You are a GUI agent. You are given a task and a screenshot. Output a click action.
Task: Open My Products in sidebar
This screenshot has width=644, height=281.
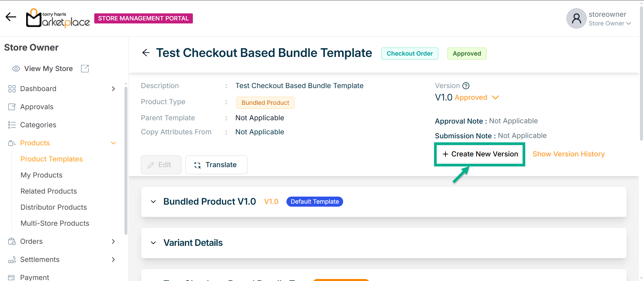click(41, 175)
